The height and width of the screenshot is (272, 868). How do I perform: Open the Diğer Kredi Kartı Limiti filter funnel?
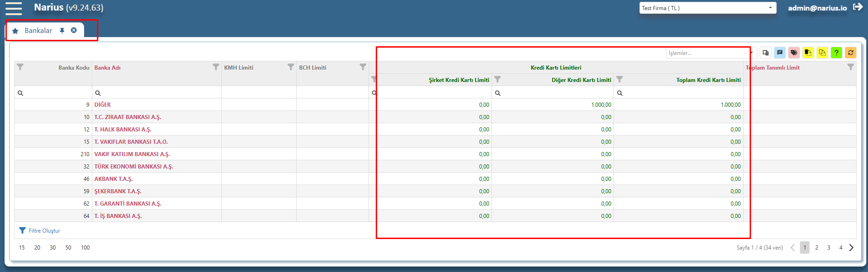coord(498,79)
